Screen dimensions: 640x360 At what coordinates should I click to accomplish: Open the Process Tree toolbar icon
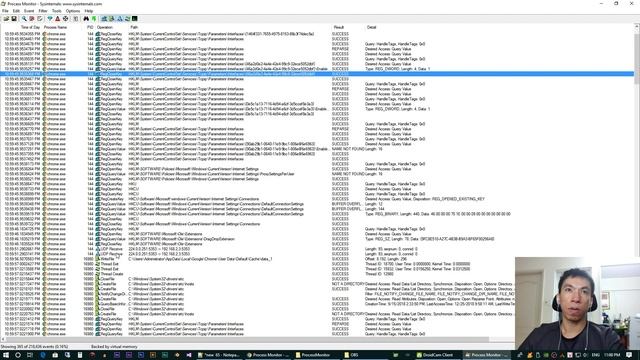(x=76, y=19)
